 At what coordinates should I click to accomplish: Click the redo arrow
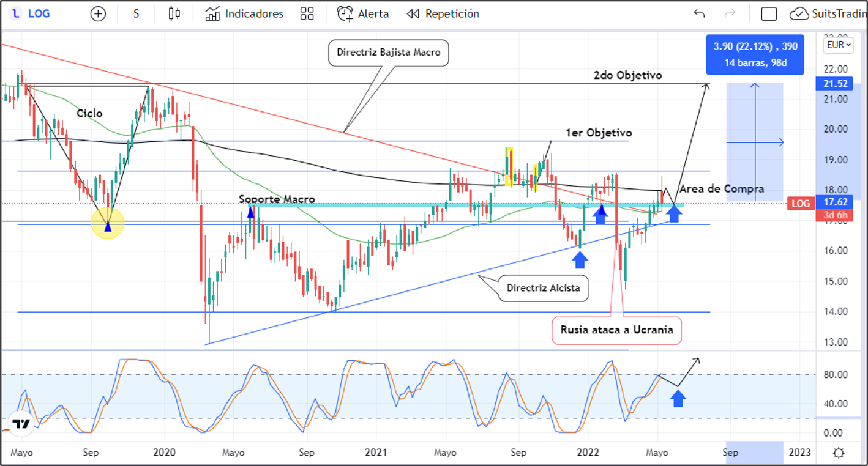[x=730, y=13]
